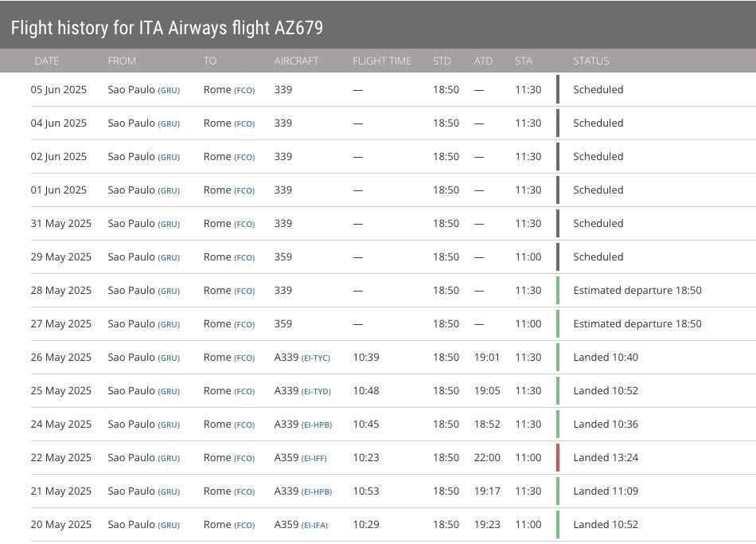Click the red status bar for 22 May

pos(558,458)
